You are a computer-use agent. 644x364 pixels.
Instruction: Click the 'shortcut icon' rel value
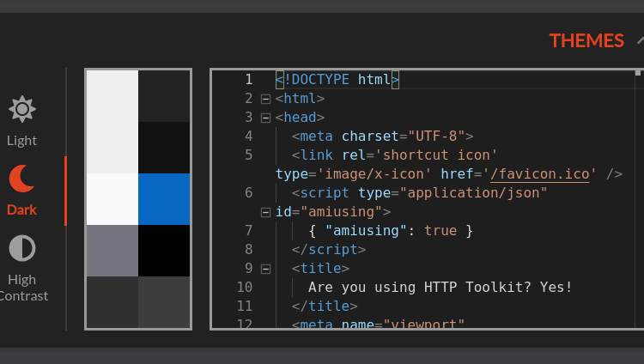coord(436,155)
